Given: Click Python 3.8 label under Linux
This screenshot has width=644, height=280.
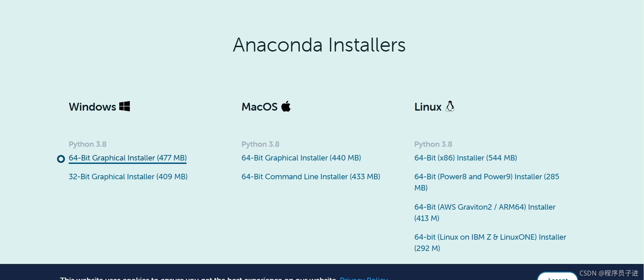Looking at the screenshot, I should click(x=433, y=144).
